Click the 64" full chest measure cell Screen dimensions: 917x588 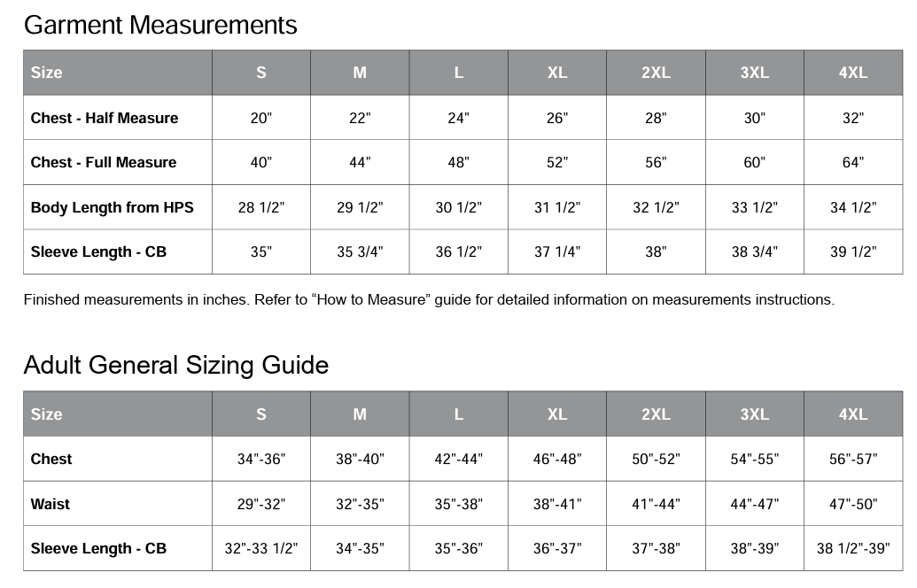click(x=852, y=162)
